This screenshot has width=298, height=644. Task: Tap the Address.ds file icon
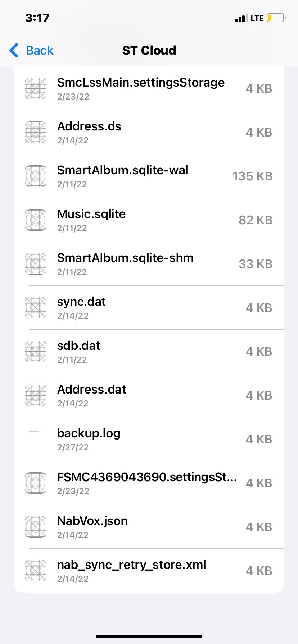(36, 132)
